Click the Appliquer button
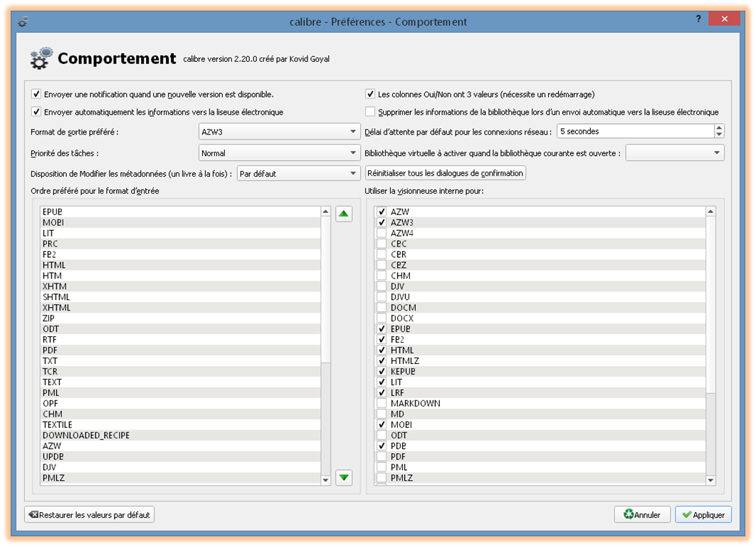756x547 pixels. [x=703, y=515]
